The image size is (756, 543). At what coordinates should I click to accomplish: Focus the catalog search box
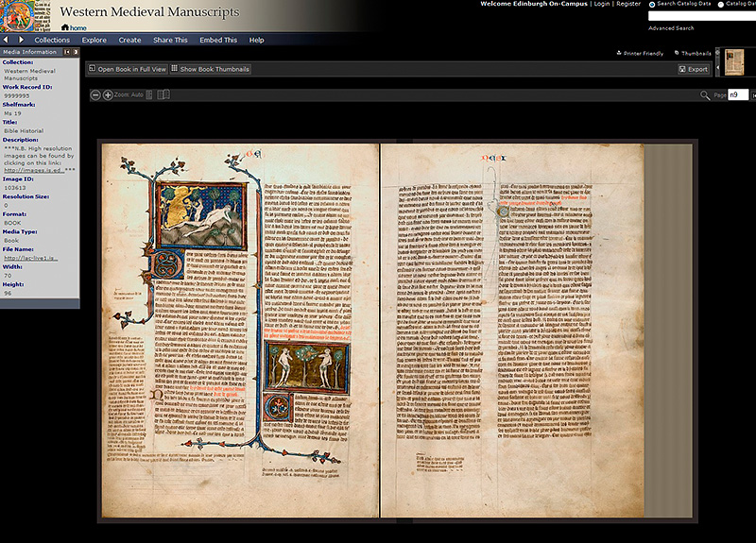[702, 16]
